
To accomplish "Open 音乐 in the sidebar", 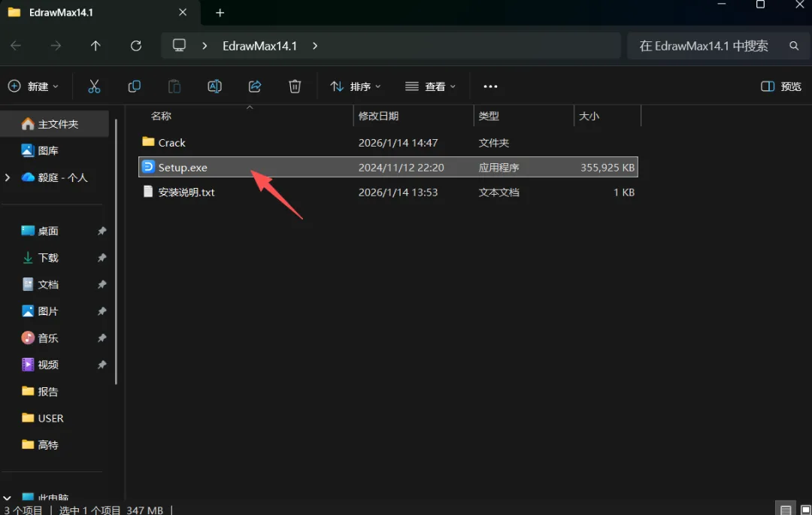I will [x=47, y=338].
